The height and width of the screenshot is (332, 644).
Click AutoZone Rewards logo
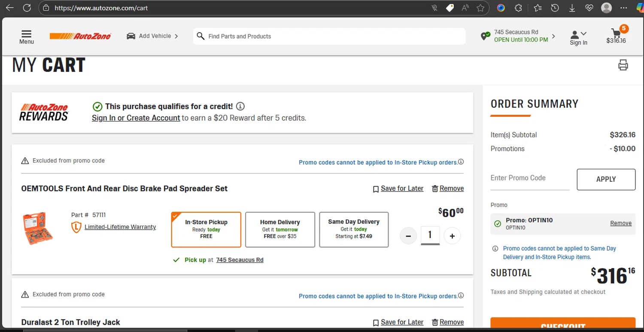44,112
